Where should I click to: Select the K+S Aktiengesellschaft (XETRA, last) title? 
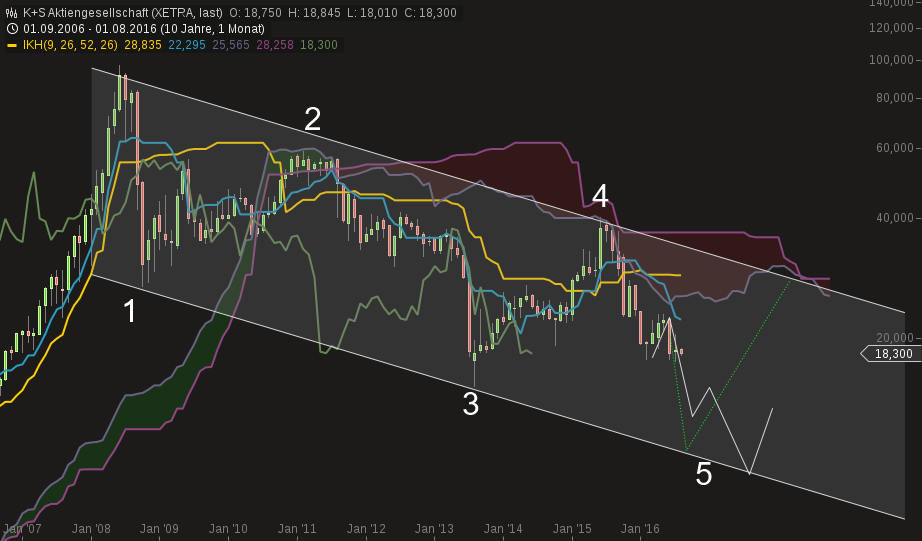click(x=123, y=12)
